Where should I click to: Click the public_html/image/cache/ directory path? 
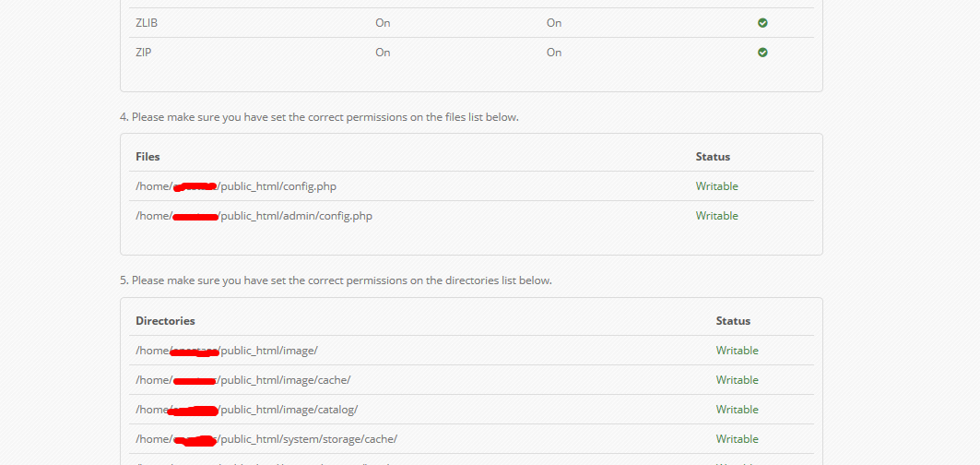pyautogui.click(x=243, y=380)
